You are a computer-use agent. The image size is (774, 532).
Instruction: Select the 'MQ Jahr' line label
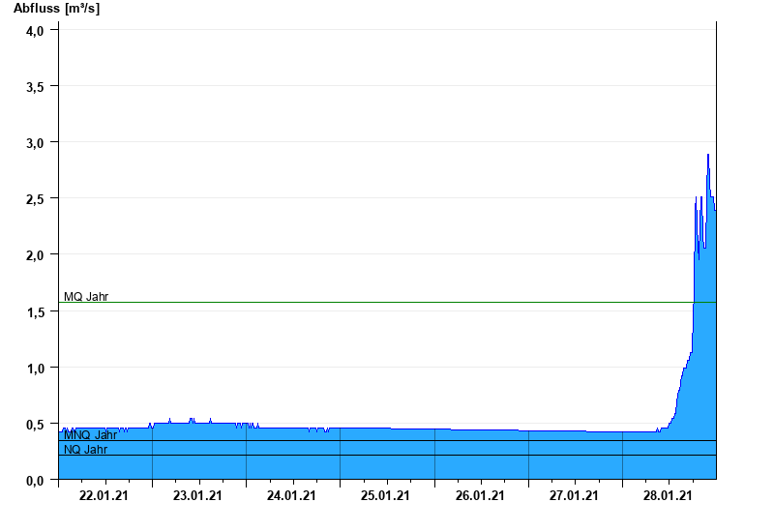coord(86,296)
